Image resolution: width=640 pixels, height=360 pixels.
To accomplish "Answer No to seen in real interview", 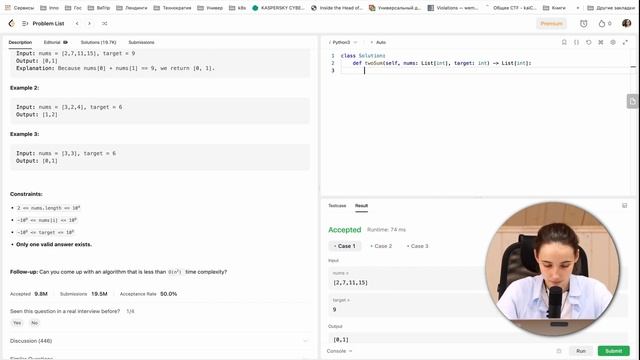I will click(x=34, y=323).
